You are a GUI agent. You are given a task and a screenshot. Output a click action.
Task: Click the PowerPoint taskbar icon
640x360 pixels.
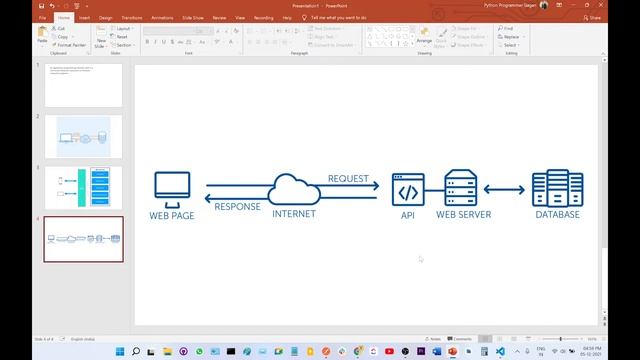(453, 351)
